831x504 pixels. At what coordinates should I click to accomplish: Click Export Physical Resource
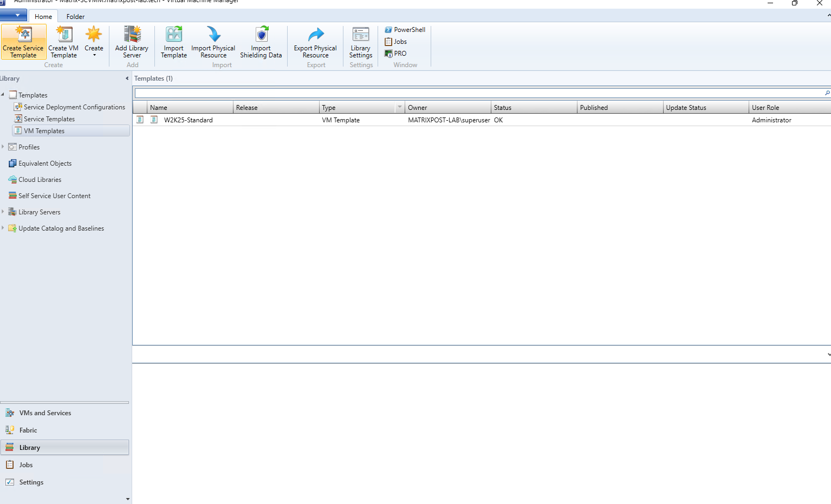pyautogui.click(x=315, y=42)
